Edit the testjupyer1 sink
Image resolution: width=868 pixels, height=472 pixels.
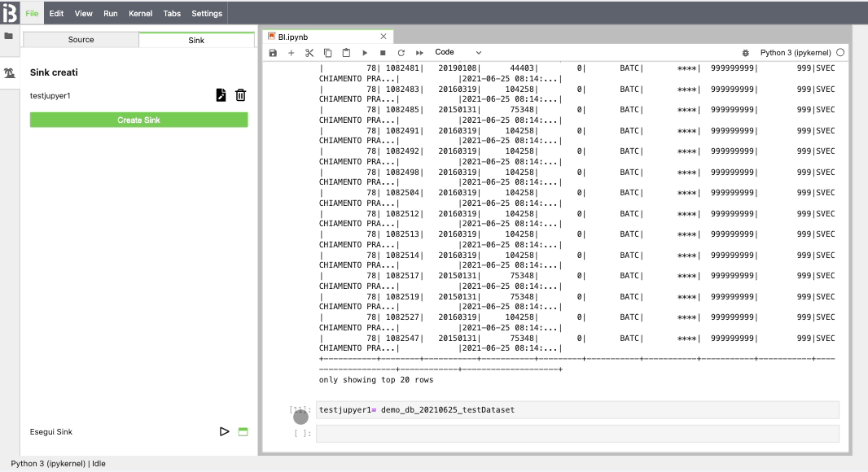coord(220,94)
